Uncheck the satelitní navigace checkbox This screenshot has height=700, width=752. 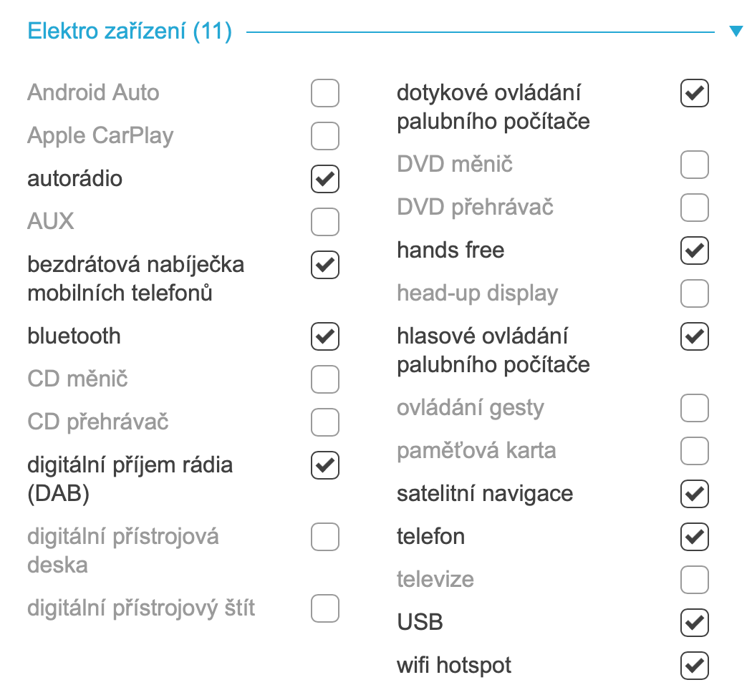695,494
